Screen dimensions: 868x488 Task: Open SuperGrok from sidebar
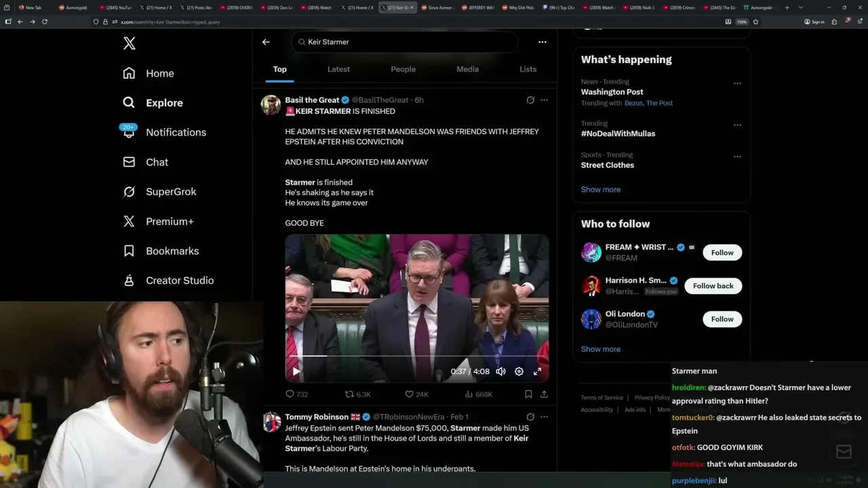coord(159,192)
